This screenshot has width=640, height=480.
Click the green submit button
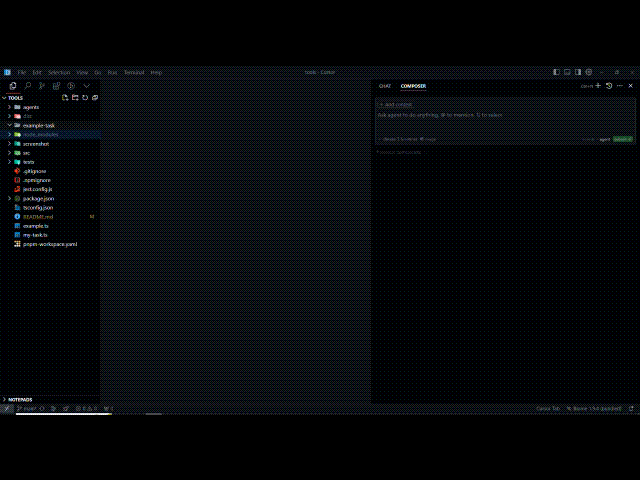tap(622, 139)
